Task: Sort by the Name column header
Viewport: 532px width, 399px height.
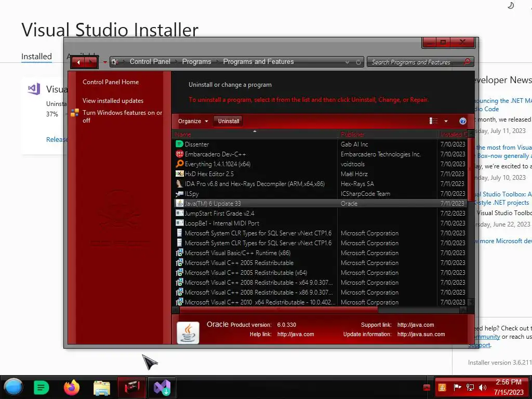Action: 255,135
